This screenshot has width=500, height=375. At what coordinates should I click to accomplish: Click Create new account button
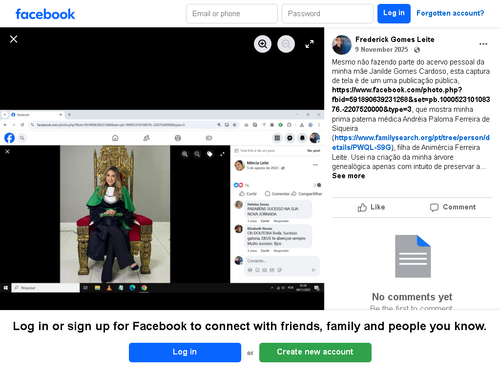(315, 352)
